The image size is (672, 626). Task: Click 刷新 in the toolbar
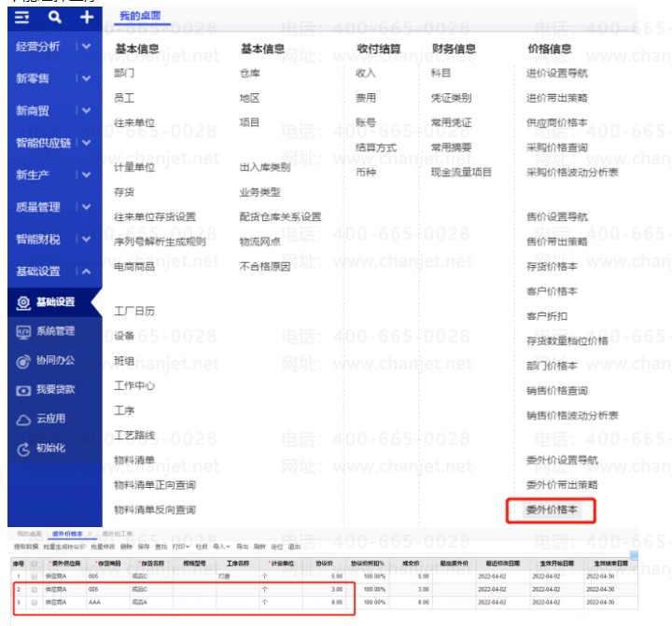tap(259, 547)
